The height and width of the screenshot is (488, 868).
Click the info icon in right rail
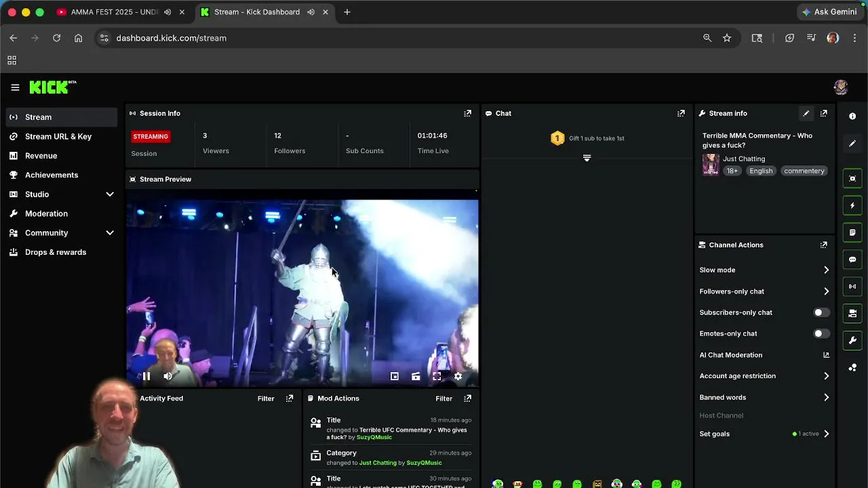click(x=852, y=117)
